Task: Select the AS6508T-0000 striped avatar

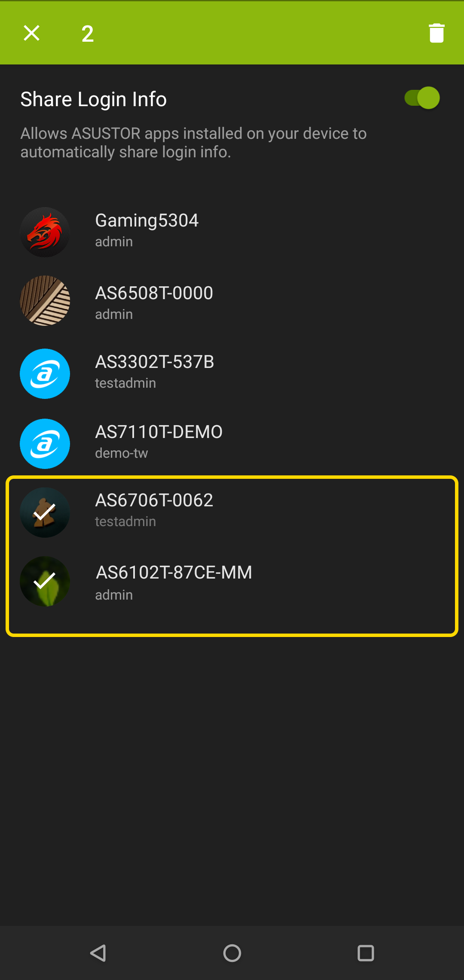Action: tap(45, 301)
